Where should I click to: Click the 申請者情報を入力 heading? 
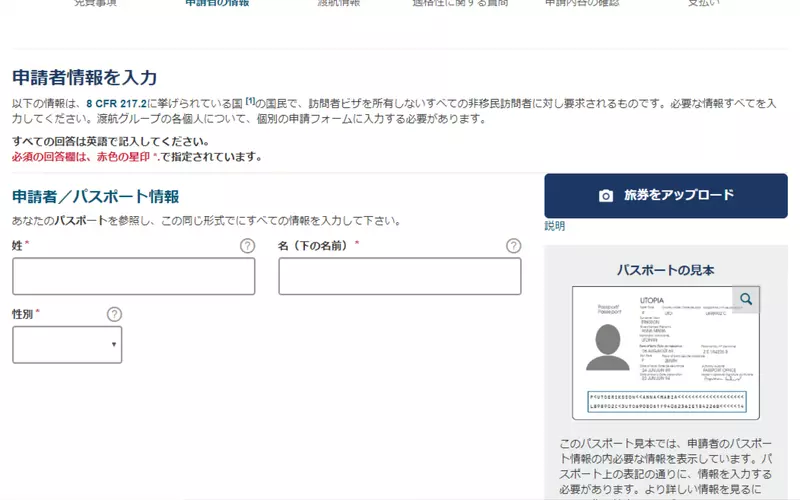[85, 78]
